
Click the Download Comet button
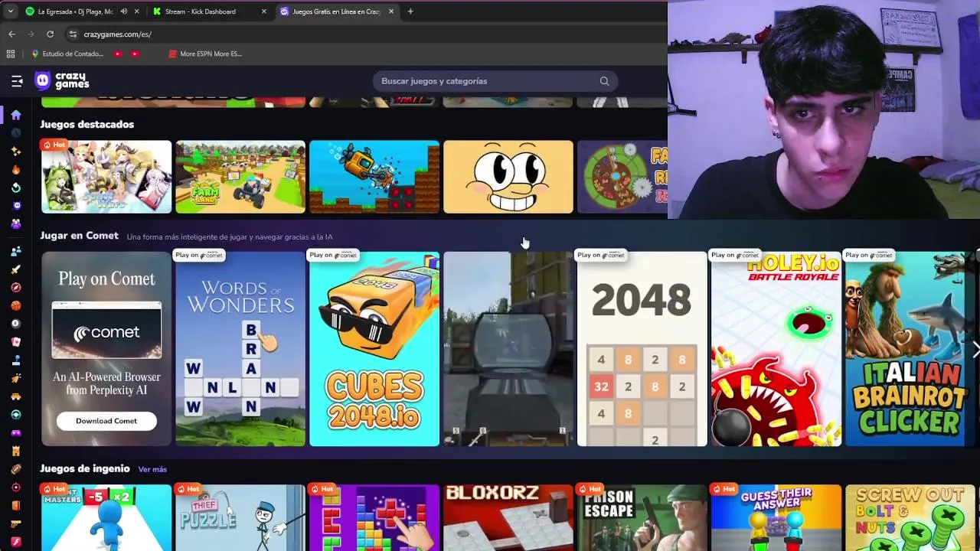tap(106, 421)
